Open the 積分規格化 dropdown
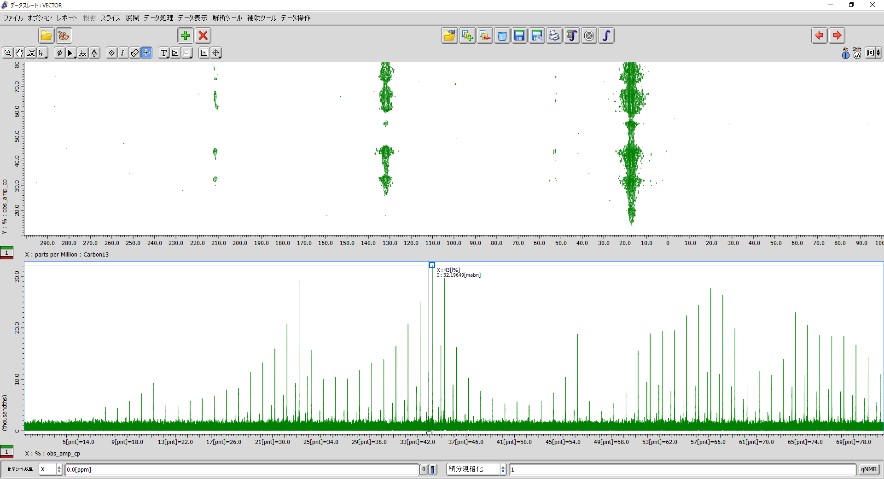This screenshot has height=479, width=884. point(476,469)
